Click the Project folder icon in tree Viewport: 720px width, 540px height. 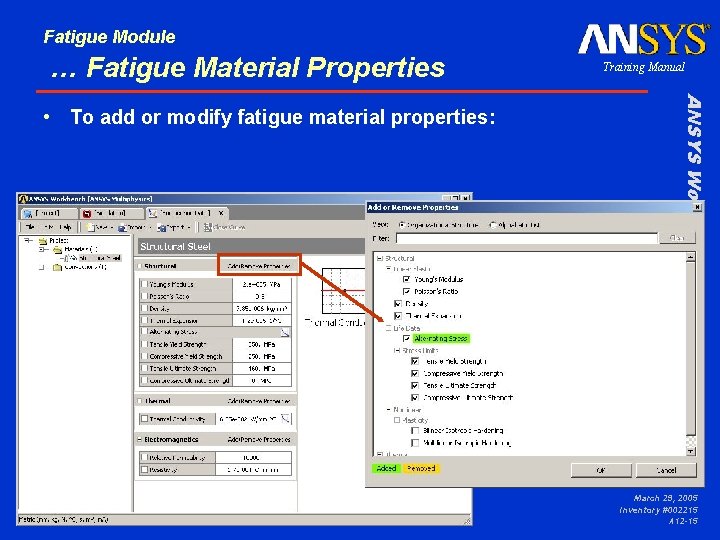pos(43,241)
